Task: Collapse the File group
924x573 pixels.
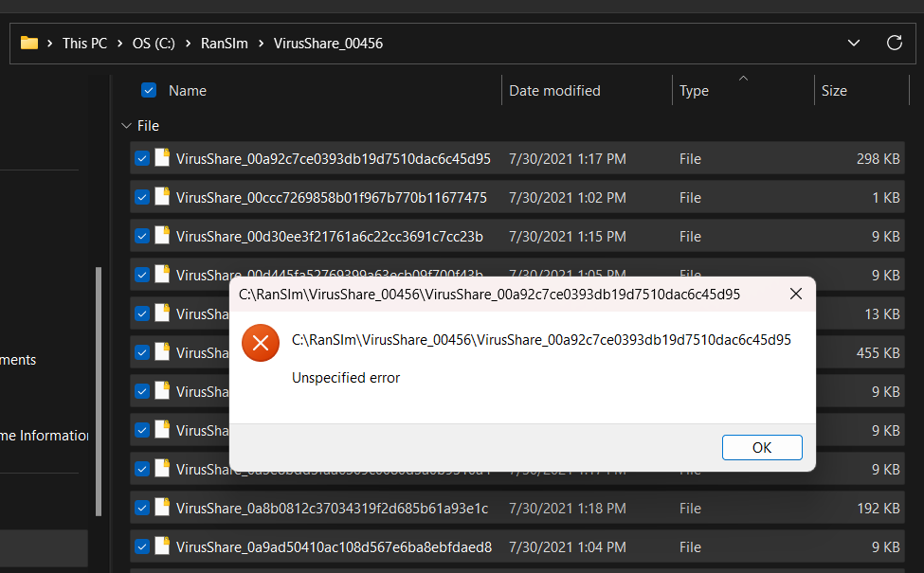Action: pyautogui.click(x=126, y=126)
